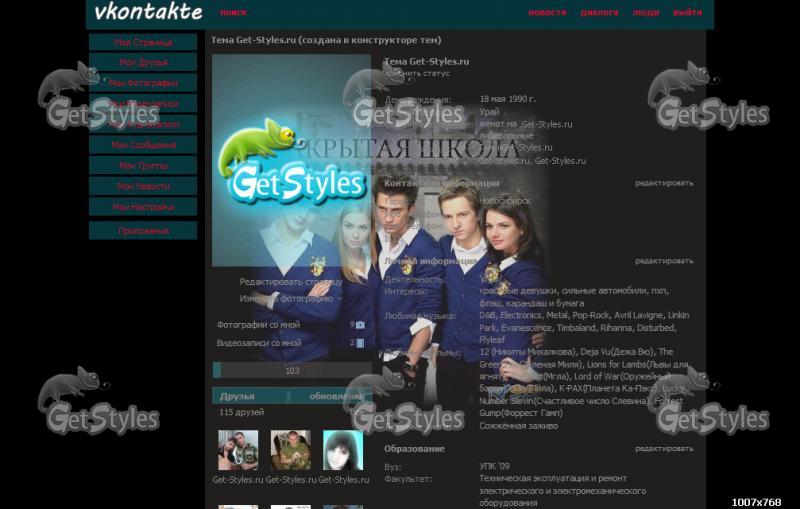Open the новости header link
800x509 pixels.
547,13
